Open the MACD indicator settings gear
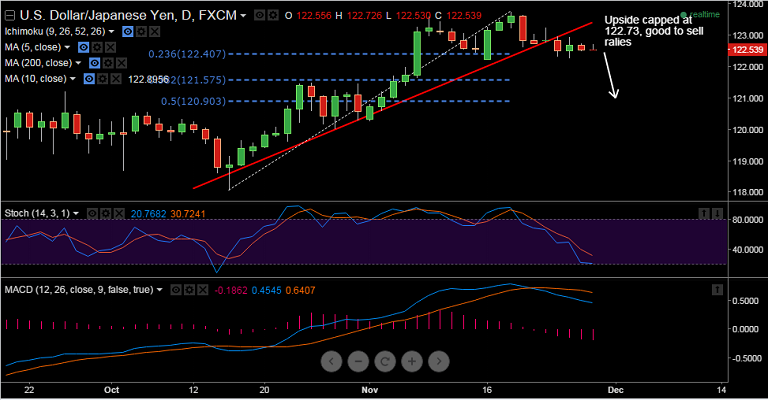 click(x=190, y=290)
